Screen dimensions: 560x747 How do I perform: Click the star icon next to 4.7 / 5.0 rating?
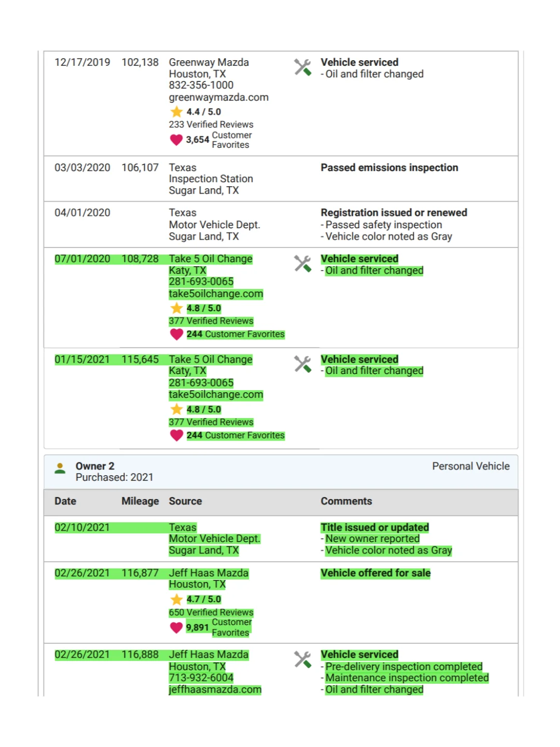pyautogui.click(x=176, y=600)
